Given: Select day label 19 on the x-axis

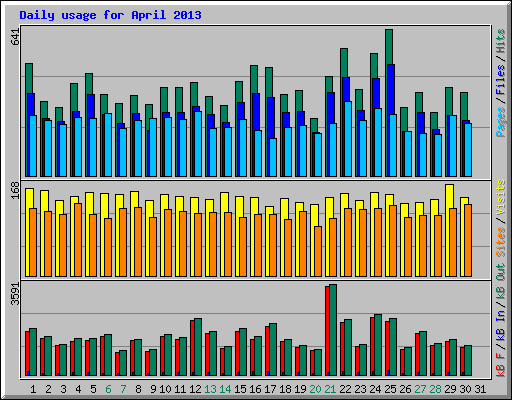Looking at the screenshot, I should (x=300, y=389).
